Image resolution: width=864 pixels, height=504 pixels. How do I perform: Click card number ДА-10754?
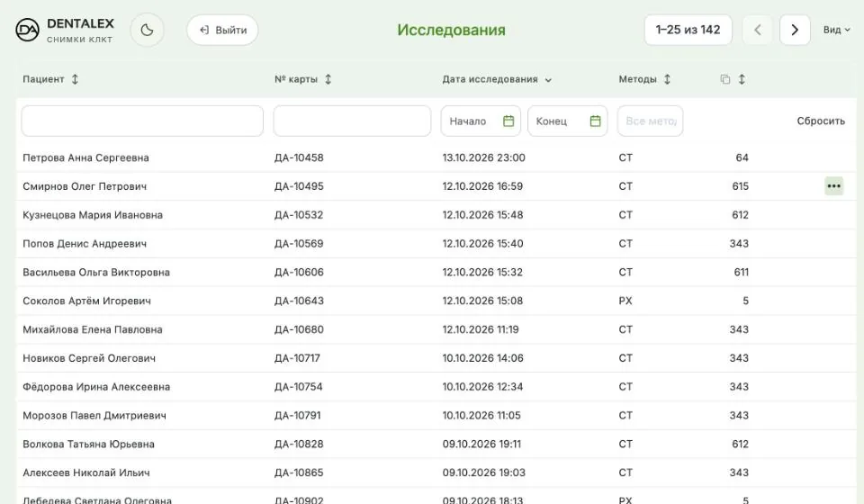(298, 387)
